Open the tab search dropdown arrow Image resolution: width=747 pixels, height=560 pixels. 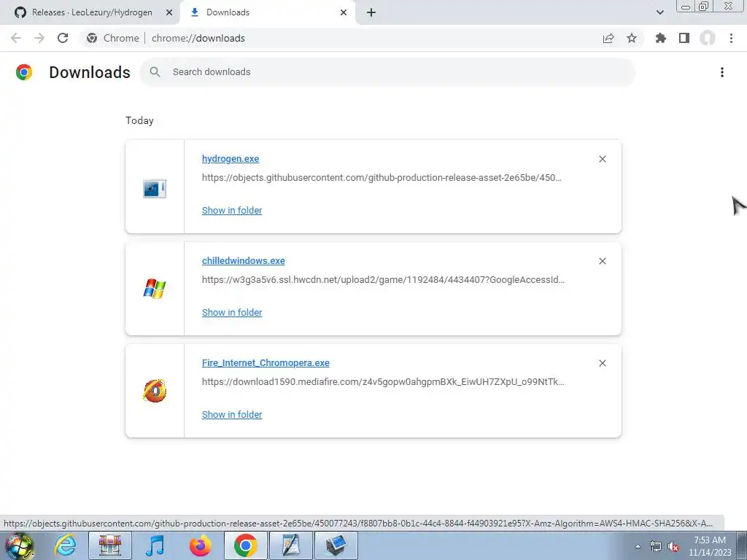coord(659,12)
